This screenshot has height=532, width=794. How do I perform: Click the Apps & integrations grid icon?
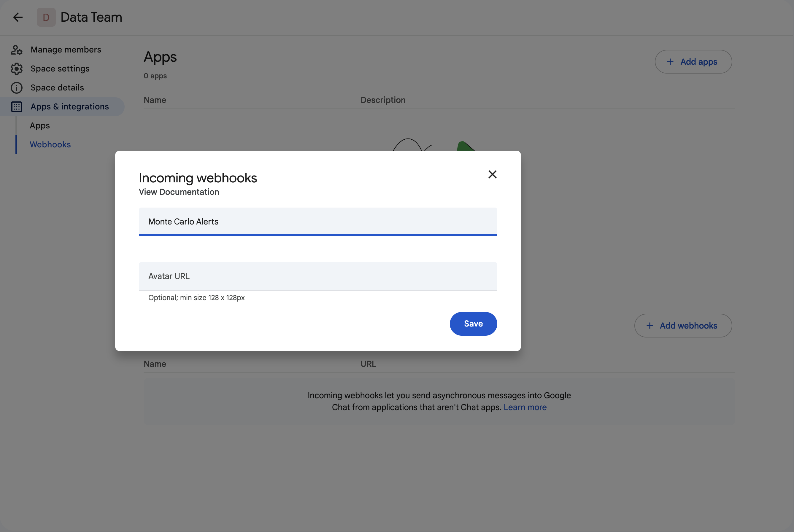(x=16, y=107)
